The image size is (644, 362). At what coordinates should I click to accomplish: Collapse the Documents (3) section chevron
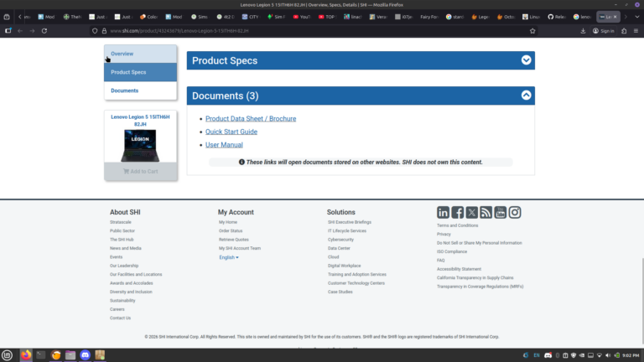(x=526, y=96)
